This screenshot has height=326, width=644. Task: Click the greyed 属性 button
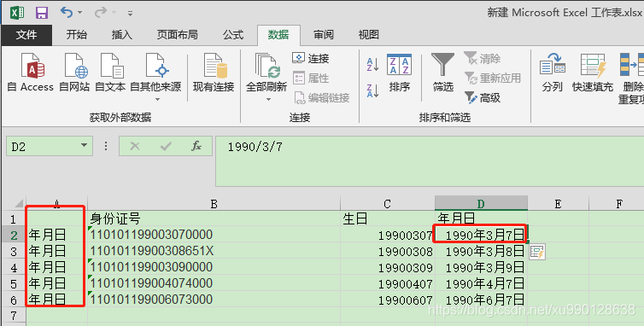[311, 78]
